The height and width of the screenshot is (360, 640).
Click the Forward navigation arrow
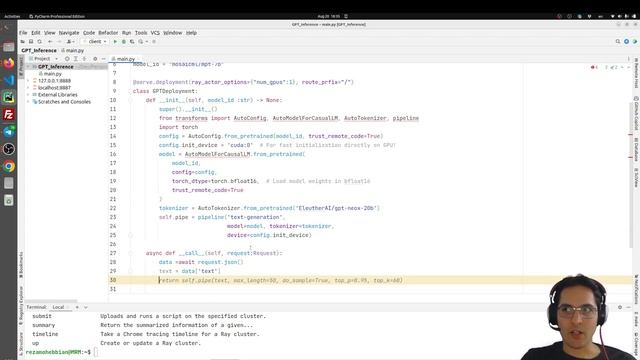(x=59, y=42)
